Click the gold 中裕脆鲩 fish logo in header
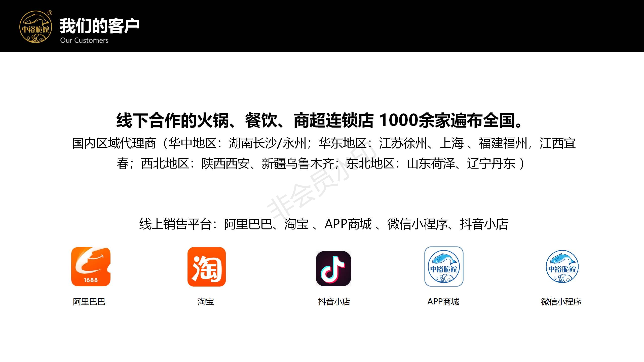 click(36, 27)
